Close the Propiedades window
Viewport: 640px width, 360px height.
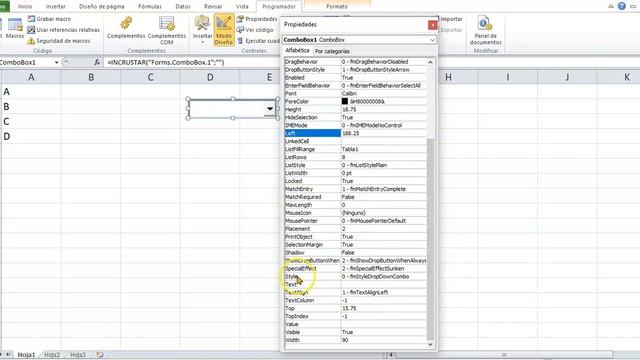tap(432, 25)
